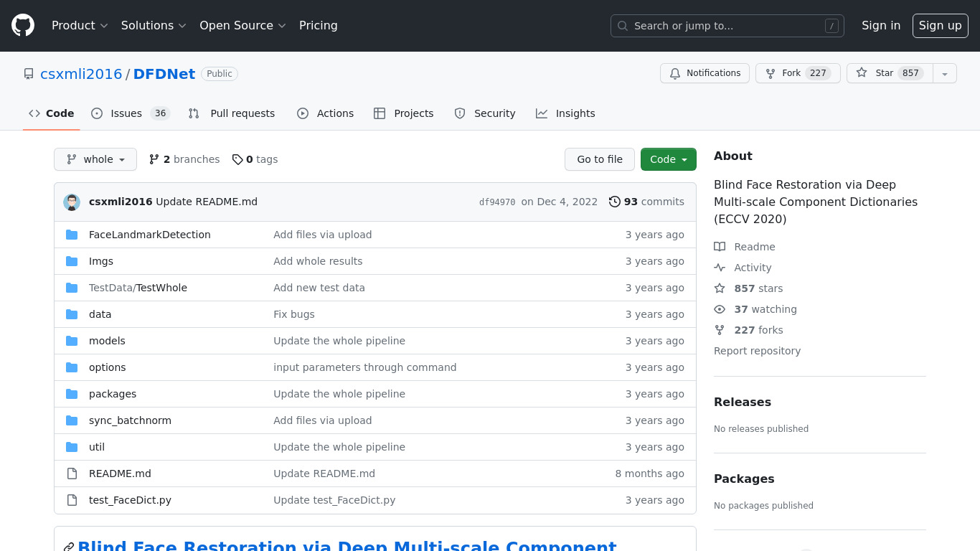980x551 pixels.
Task: Click the 'Add new test data' commit message
Action: coord(319,288)
